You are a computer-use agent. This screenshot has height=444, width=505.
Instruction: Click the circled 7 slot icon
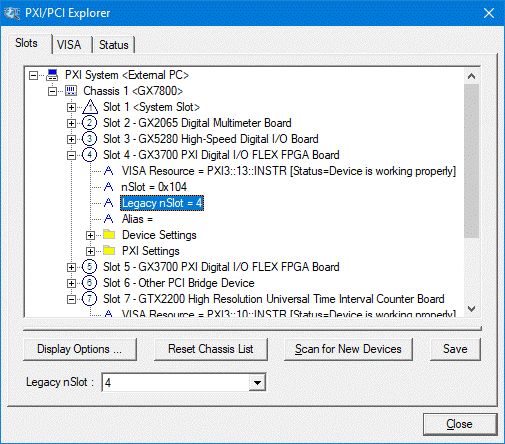click(x=89, y=299)
